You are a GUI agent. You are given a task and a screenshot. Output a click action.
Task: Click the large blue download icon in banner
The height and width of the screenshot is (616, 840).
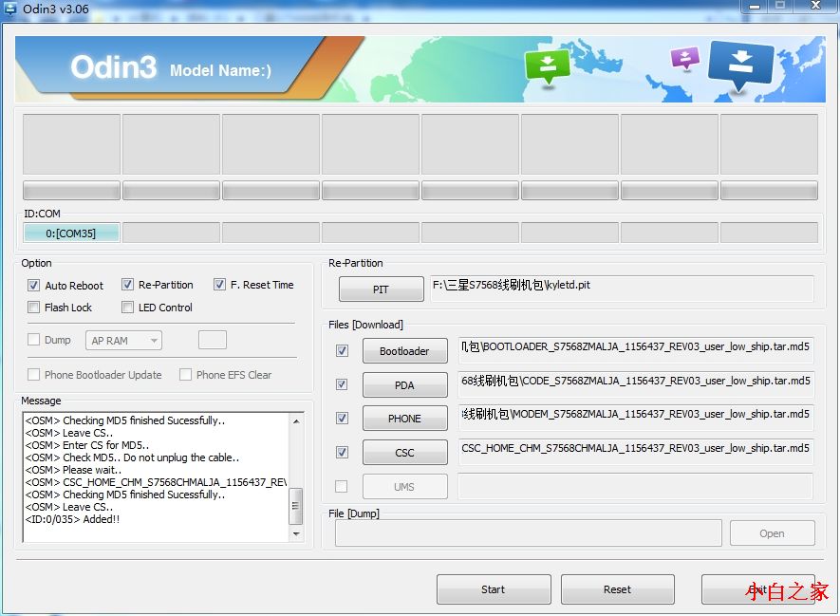click(740, 65)
